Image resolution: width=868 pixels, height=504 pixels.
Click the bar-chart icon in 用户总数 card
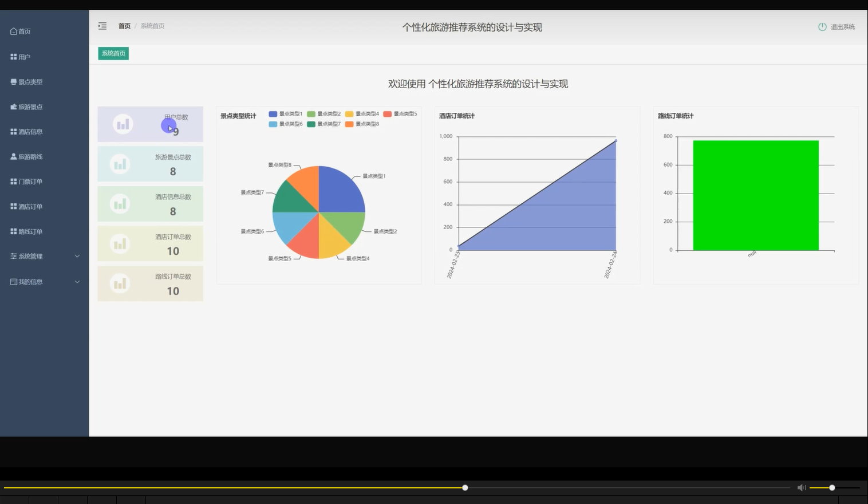[x=123, y=124]
